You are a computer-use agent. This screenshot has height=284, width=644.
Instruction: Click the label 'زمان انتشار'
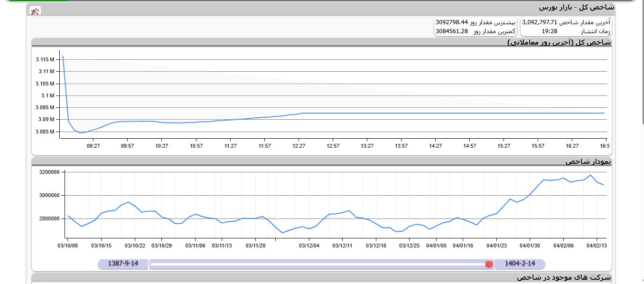coord(596,31)
